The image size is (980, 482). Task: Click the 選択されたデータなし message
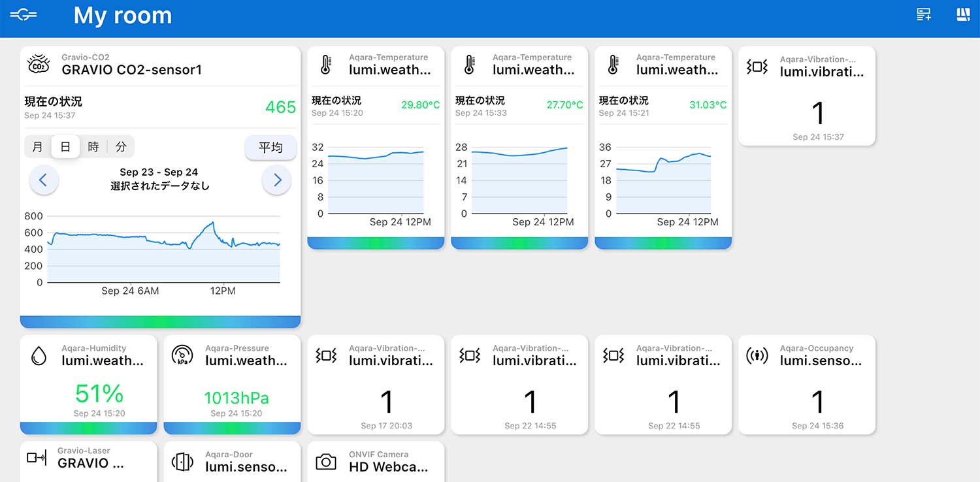(x=159, y=186)
